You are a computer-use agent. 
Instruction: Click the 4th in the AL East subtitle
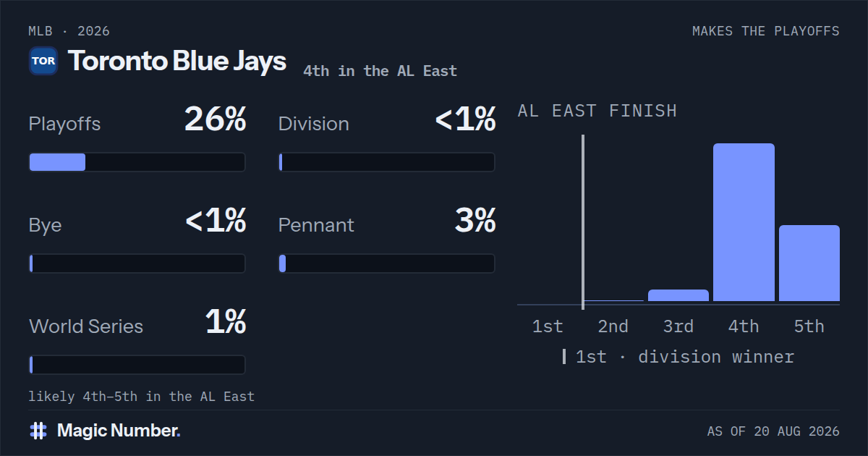(x=380, y=71)
